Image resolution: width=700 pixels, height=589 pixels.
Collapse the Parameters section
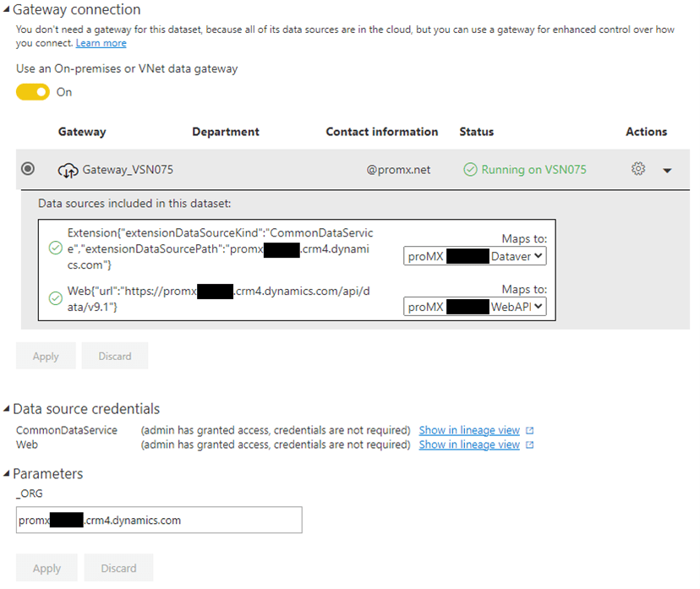6,474
